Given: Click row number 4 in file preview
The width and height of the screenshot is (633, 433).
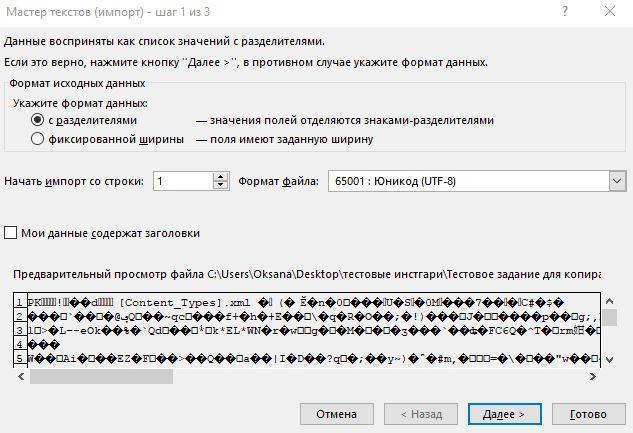Looking at the screenshot, I should pyautogui.click(x=19, y=342).
